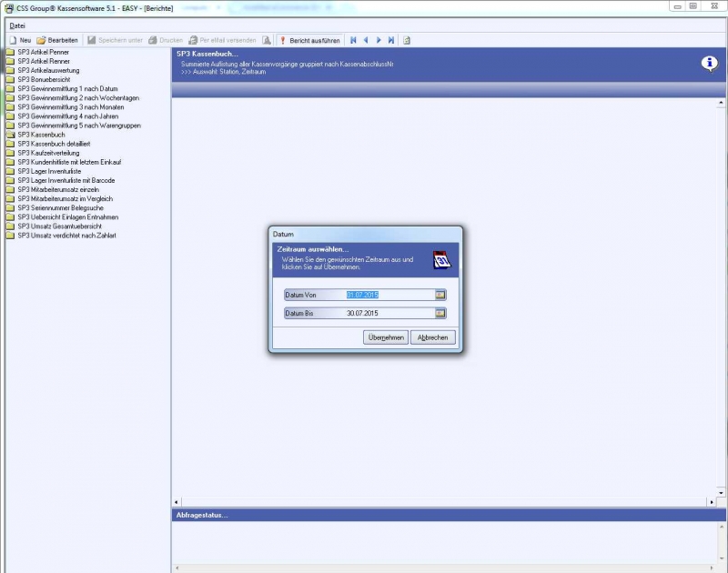Go to previous page arrow icon
Image resolution: width=728 pixels, height=573 pixels.
366,40
